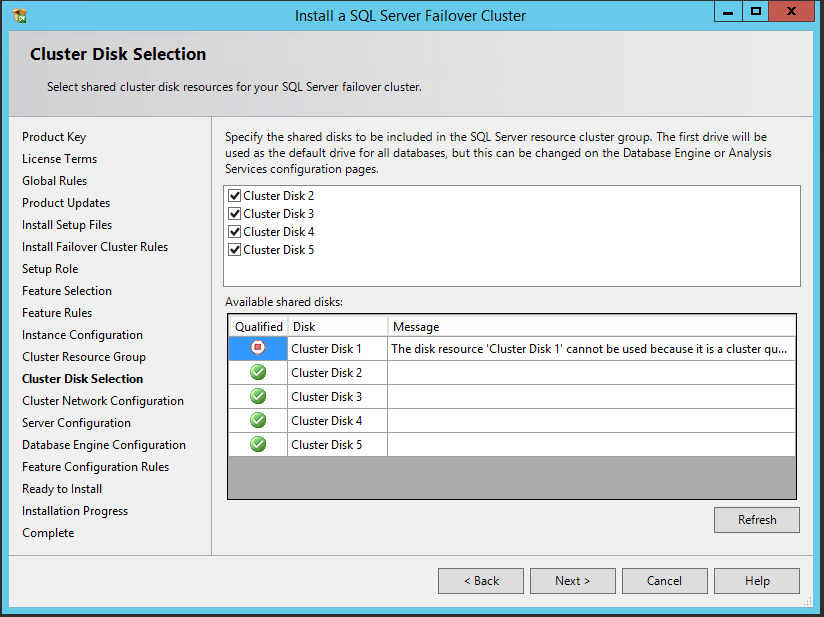824x617 pixels.
Task: Select the Feature Configuration Rules step
Action: point(96,467)
